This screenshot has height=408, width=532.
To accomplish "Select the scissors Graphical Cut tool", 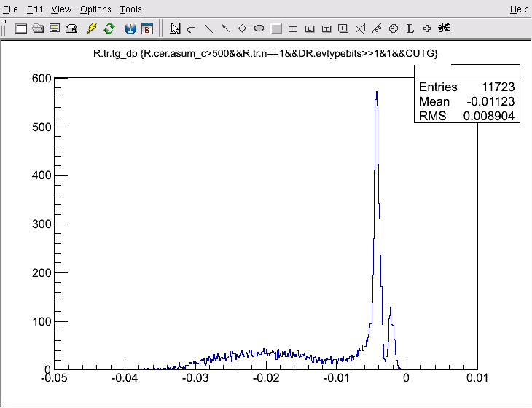I will 444,28.
